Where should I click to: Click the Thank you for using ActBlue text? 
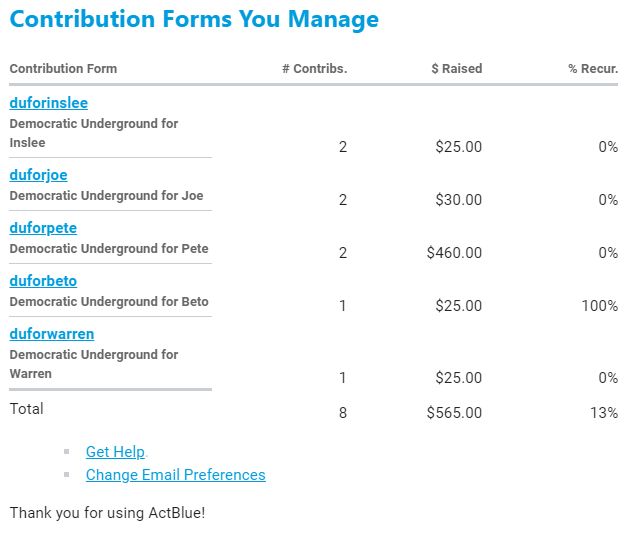point(107,513)
